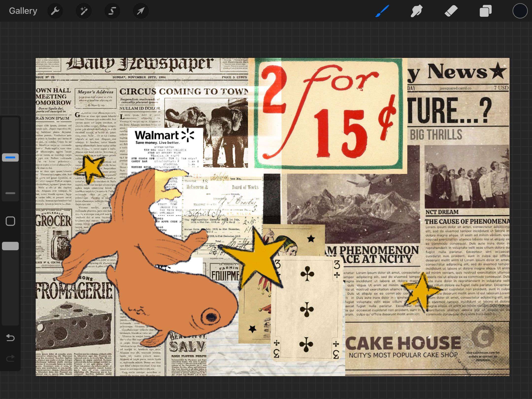Click the blue brush size slider handle
Viewport: 532px width, 399px height.
click(10, 157)
